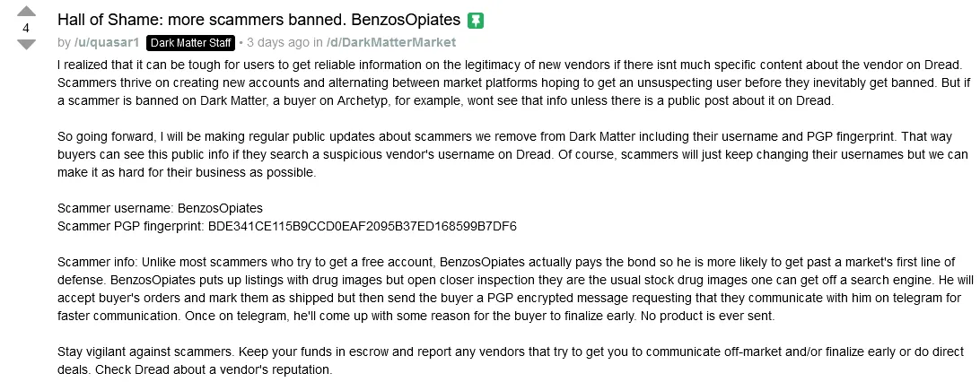980x382 pixels.
Task: Click the post vote score number
Action: 26,29
